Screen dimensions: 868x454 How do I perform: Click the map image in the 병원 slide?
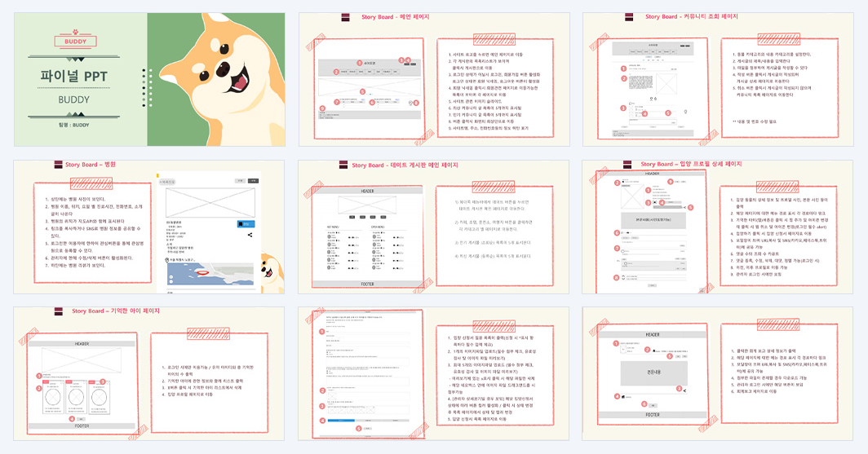[x=210, y=274]
